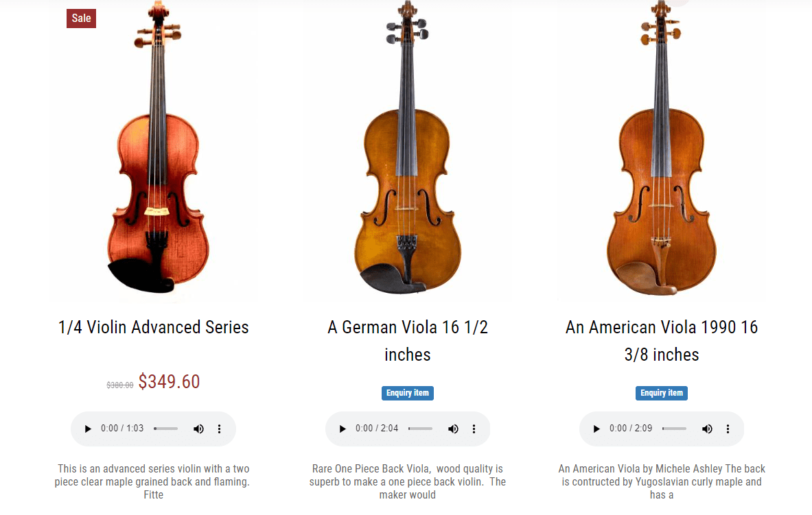Click the Sale badge on the violin

point(81,19)
